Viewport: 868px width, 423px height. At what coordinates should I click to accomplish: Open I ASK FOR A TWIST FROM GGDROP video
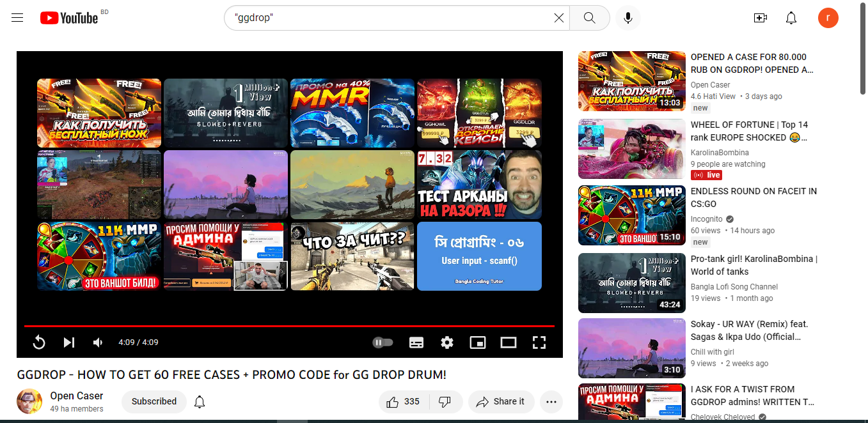click(753, 396)
